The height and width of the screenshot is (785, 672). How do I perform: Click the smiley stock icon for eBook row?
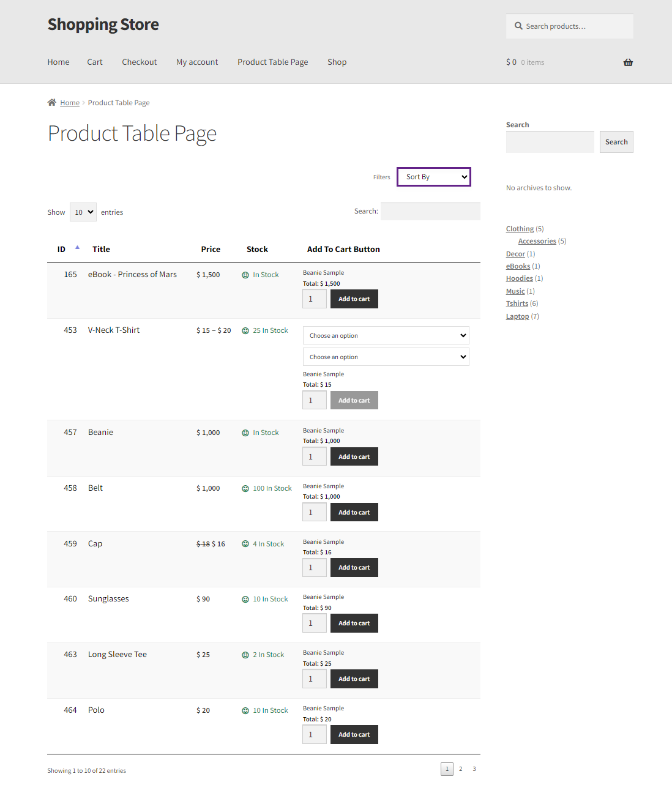tap(245, 275)
